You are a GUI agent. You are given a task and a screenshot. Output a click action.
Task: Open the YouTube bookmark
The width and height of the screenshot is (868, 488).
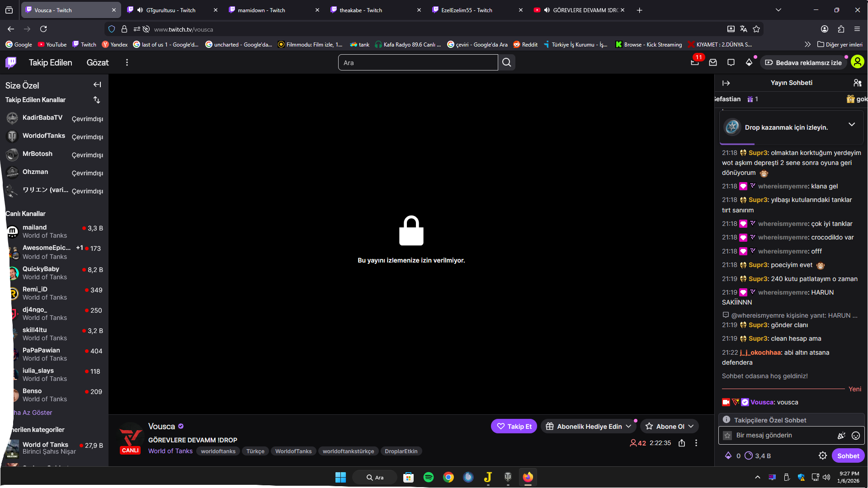52,44
